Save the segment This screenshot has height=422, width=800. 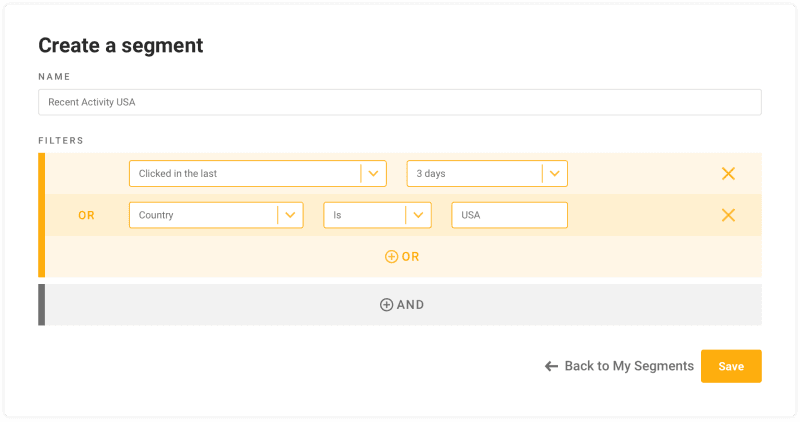click(731, 366)
